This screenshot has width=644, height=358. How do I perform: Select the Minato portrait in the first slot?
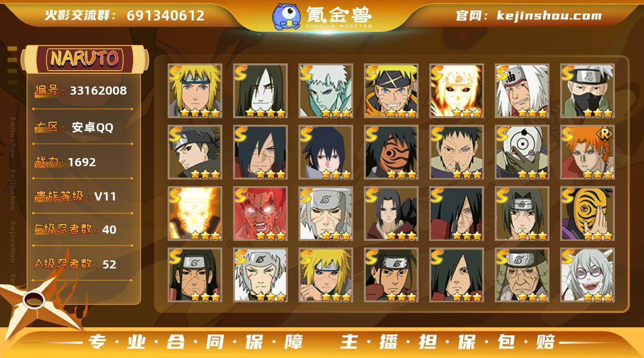coord(195,91)
